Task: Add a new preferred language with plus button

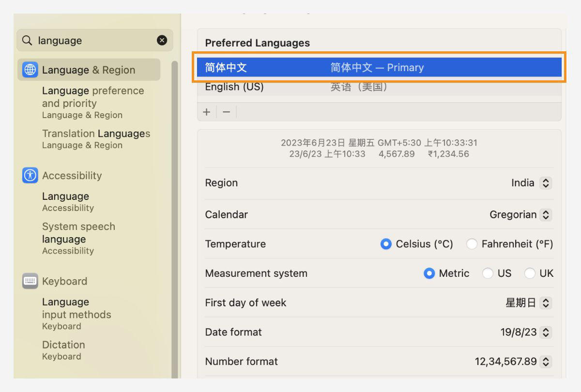Action: click(207, 112)
